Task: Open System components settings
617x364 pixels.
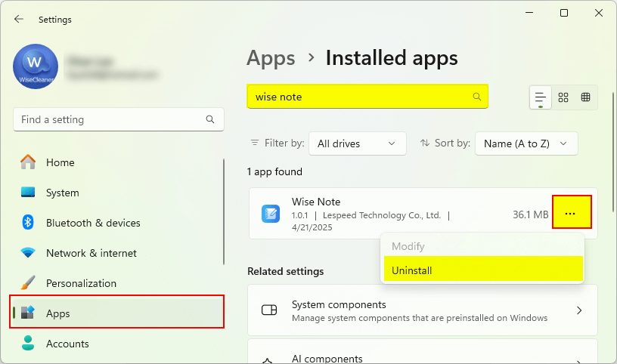Action: (423, 310)
